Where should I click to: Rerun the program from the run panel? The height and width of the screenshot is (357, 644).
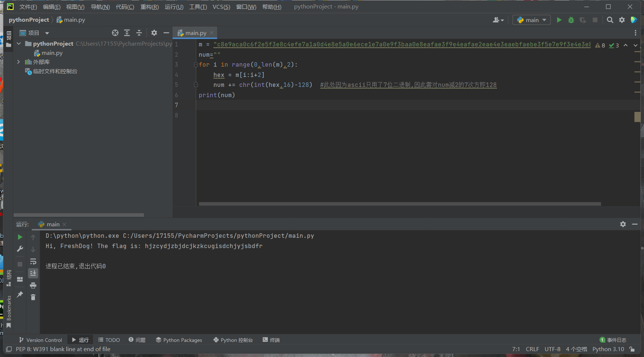(20, 237)
